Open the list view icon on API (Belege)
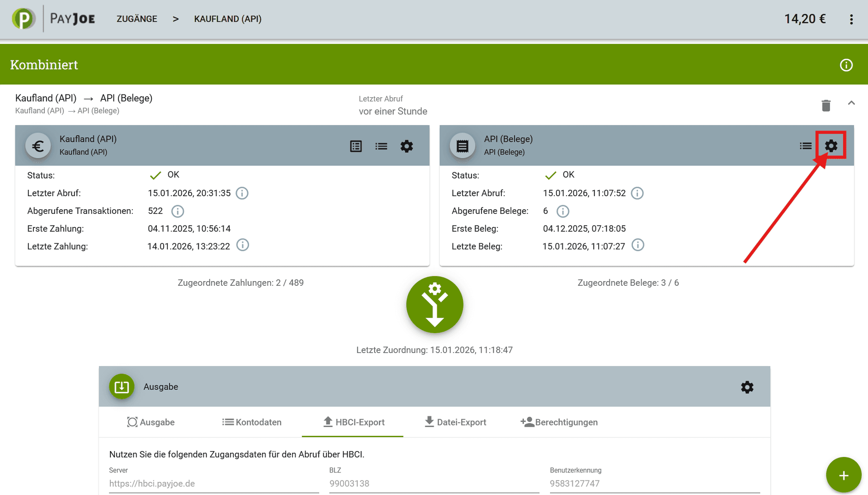The image size is (868, 495). pyautogui.click(x=806, y=146)
